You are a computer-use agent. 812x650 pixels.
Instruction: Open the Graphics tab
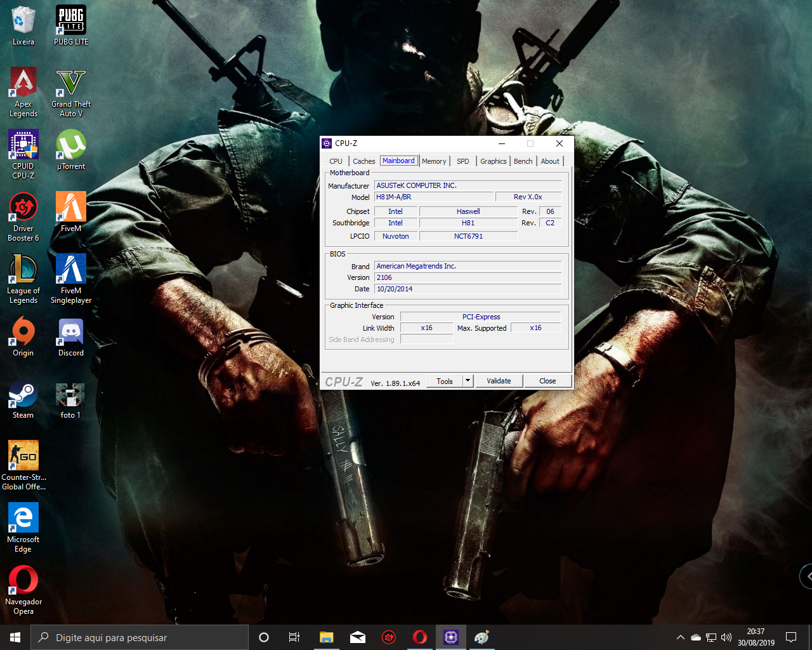[493, 161]
